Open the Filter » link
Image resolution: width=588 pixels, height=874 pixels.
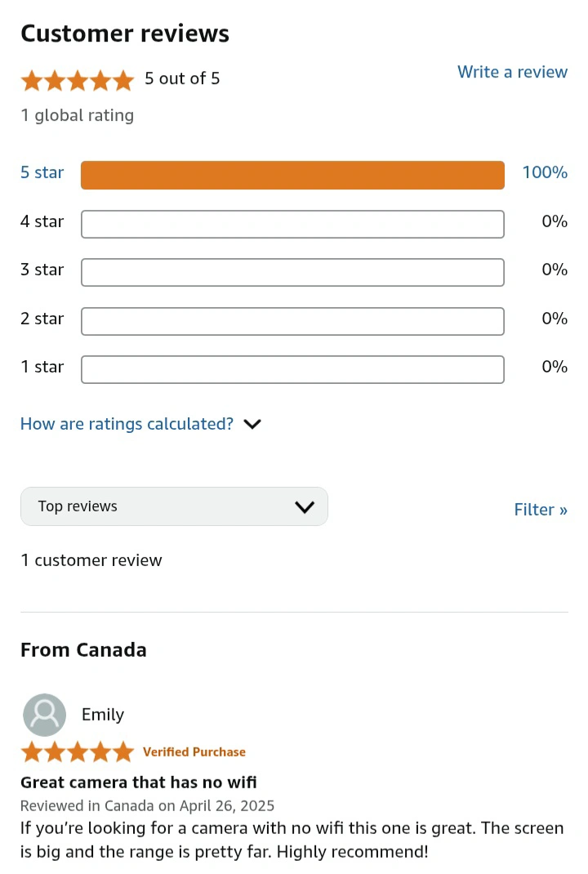tap(541, 510)
